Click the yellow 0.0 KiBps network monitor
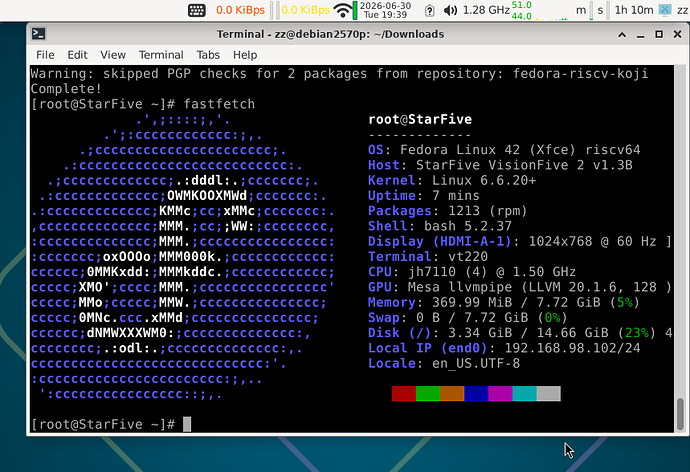This screenshot has height=472, width=690. (x=305, y=10)
